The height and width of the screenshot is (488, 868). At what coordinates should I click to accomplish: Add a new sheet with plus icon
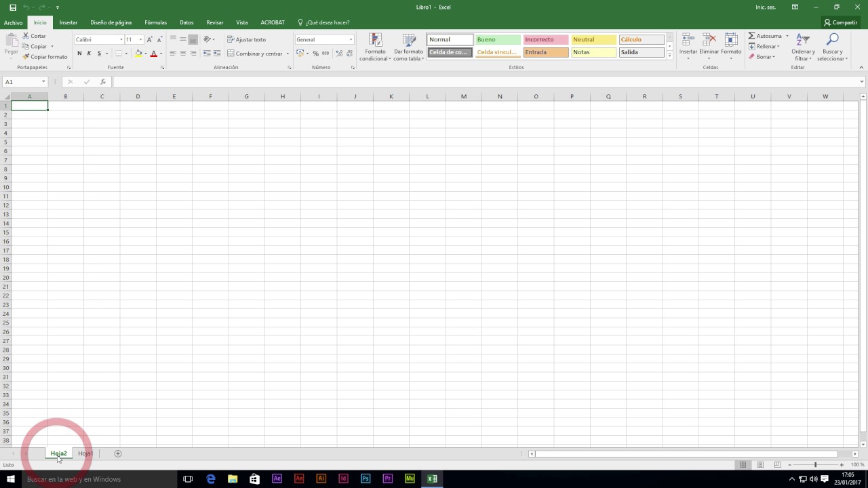coord(118,453)
